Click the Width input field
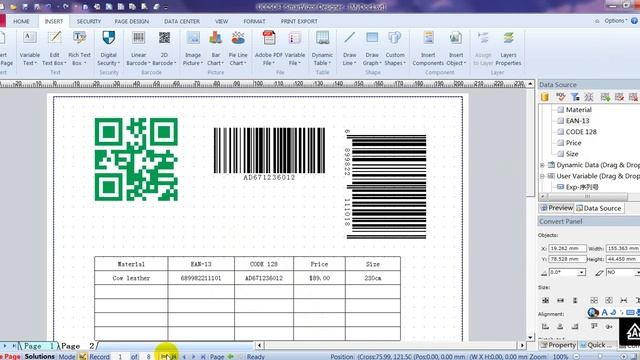 (623, 248)
